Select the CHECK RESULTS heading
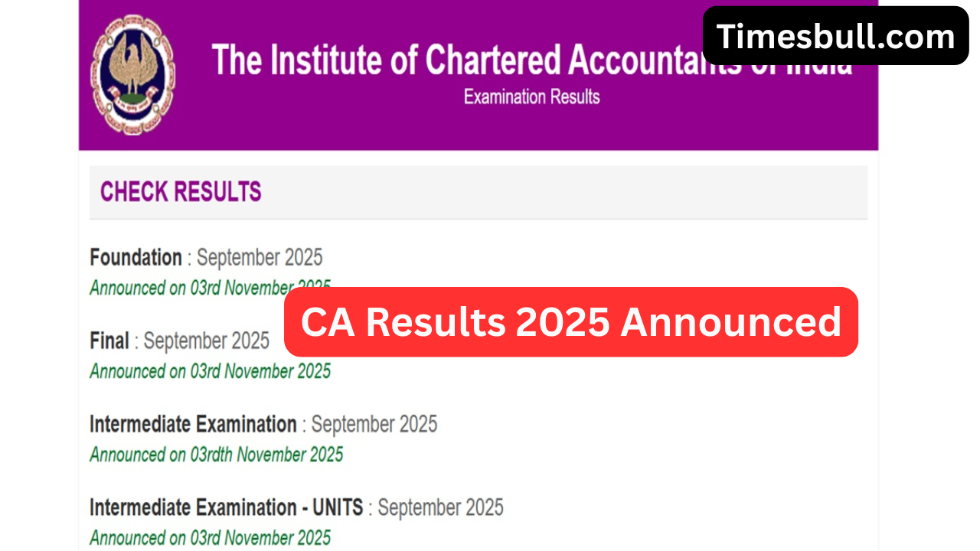This screenshot has width=980, height=551. tap(181, 191)
